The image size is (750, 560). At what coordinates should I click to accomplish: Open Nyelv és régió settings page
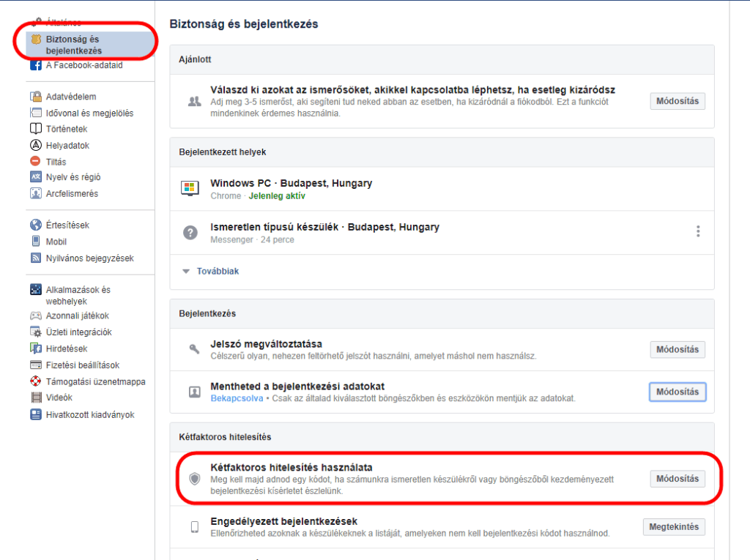73,177
